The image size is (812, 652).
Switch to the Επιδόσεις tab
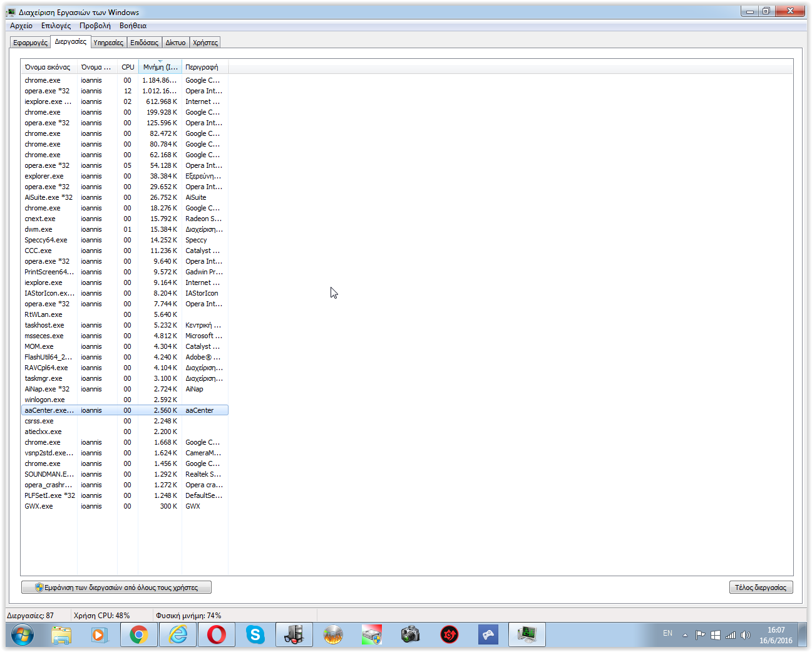click(145, 43)
